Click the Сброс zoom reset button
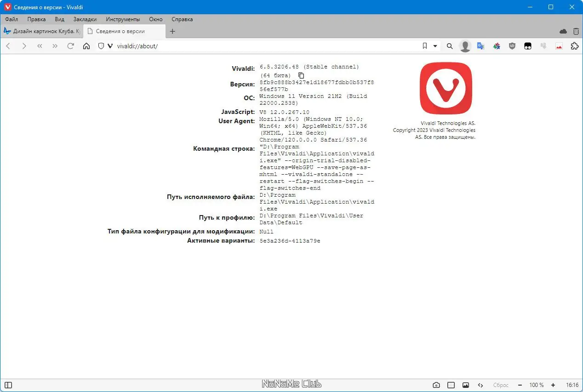 501,385
